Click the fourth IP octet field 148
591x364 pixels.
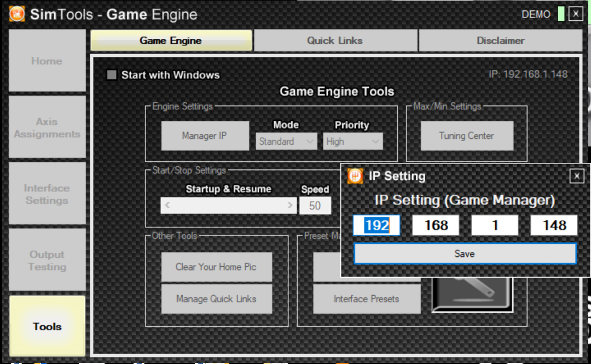pos(554,225)
